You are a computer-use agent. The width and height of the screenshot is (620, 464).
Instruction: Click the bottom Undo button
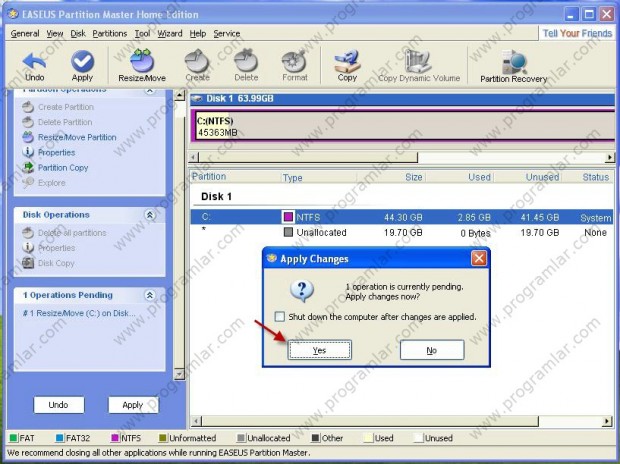click(59, 405)
